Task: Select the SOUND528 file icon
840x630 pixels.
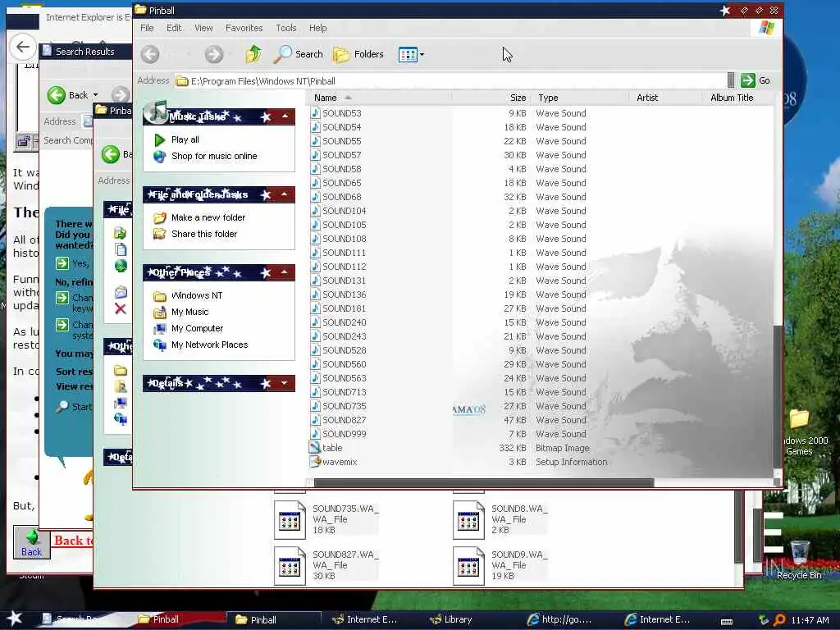Action: click(315, 349)
